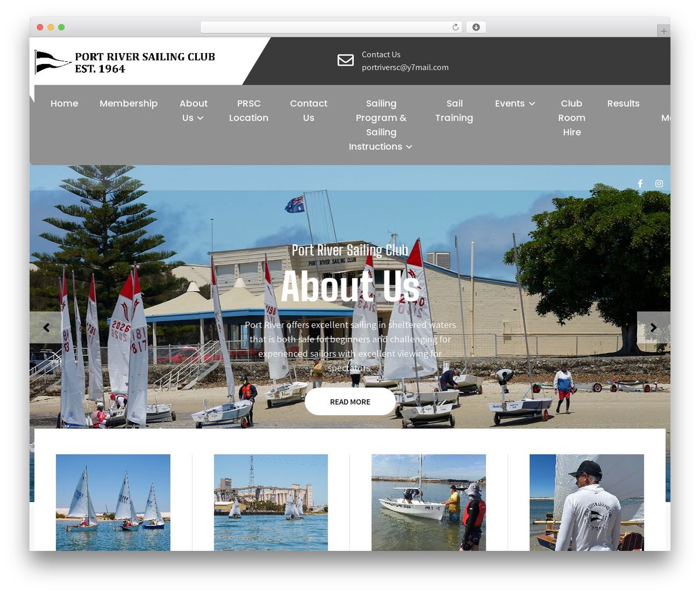The image size is (700, 593).
Task: Click the envelope mail icon
Action: 346,60
